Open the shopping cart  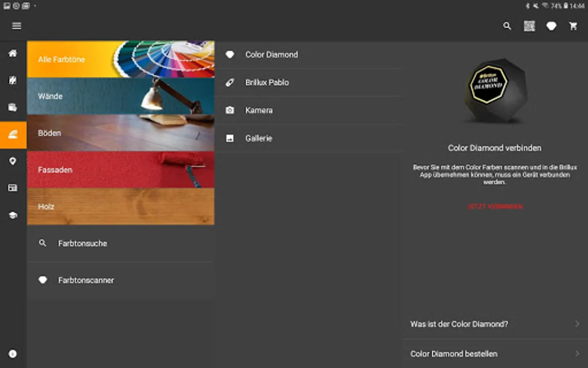tap(573, 26)
